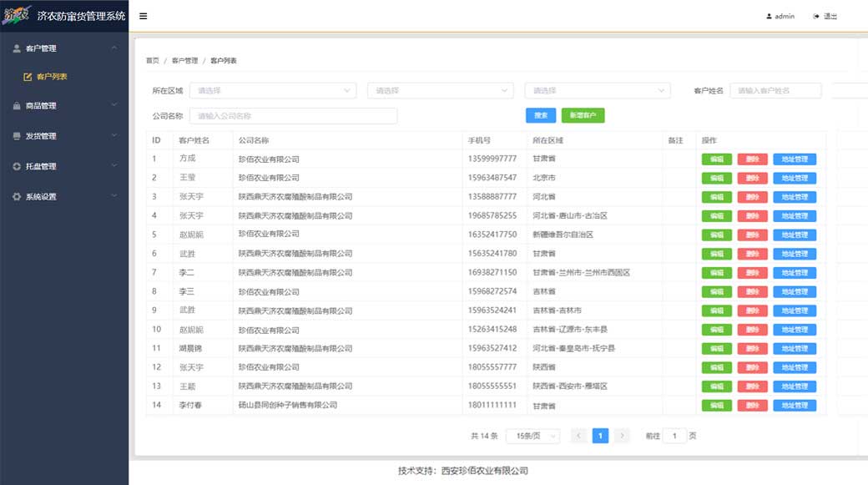Screen dimensions: 868x485
Task: Click 删除 button for customer 李付春
Action: [752, 406]
